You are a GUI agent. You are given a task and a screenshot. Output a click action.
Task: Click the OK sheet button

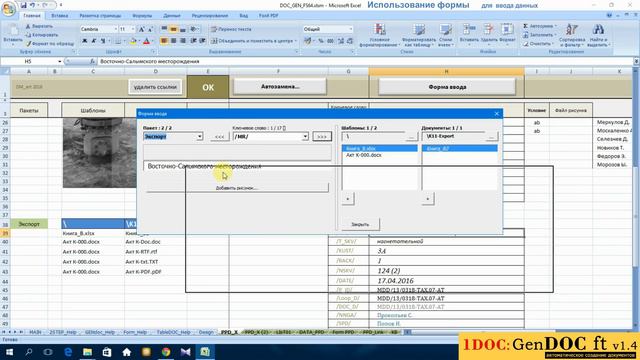(x=208, y=87)
